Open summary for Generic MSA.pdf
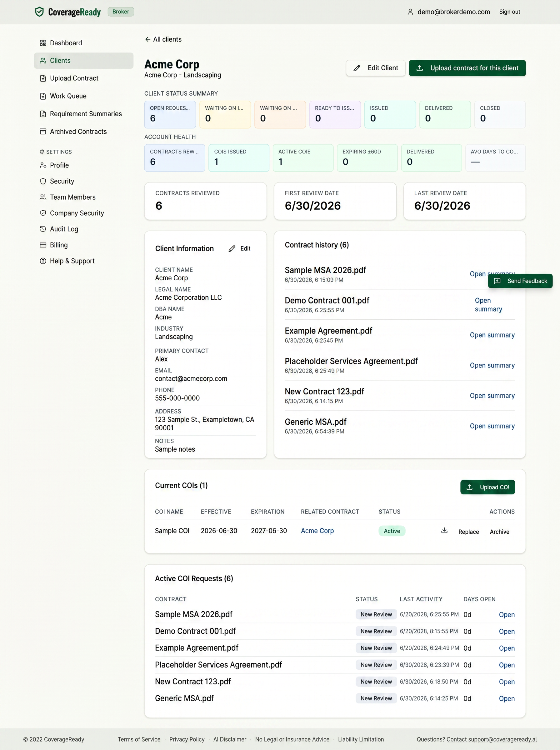 (492, 426)
